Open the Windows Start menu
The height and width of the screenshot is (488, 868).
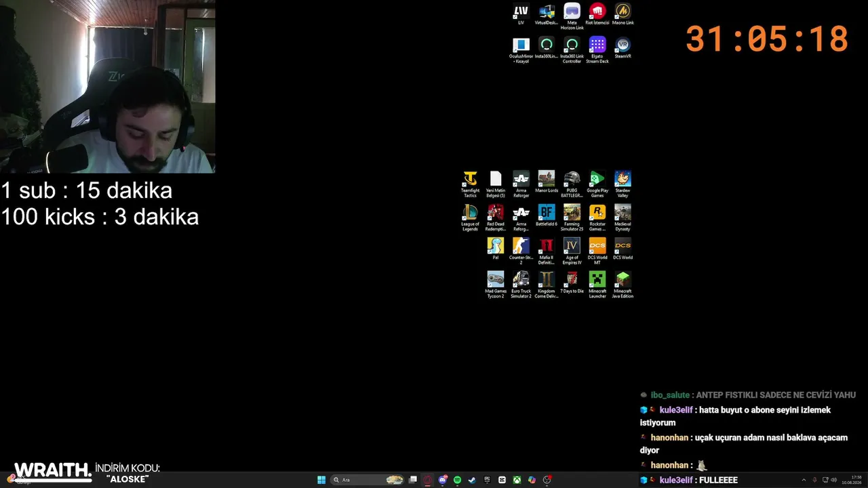point(321,480)
